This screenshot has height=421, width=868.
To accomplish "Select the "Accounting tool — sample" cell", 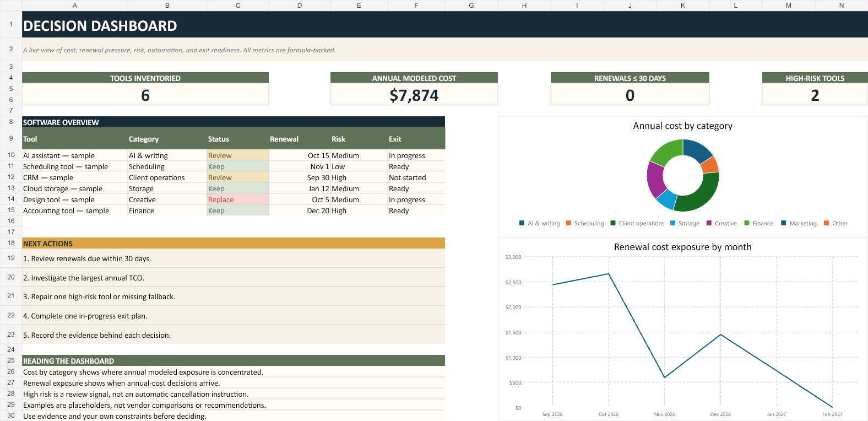I will (x=75, y=210).
